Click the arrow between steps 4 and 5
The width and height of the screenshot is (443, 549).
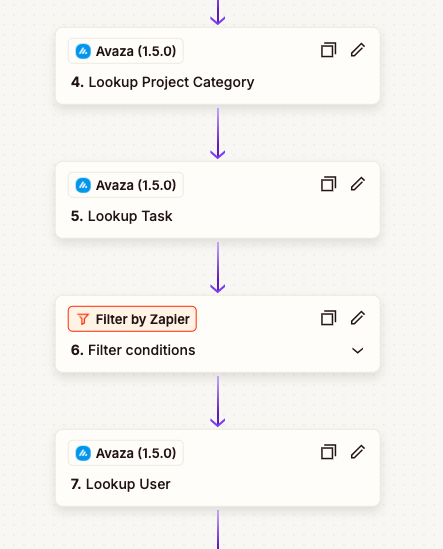tap(218, 133)
